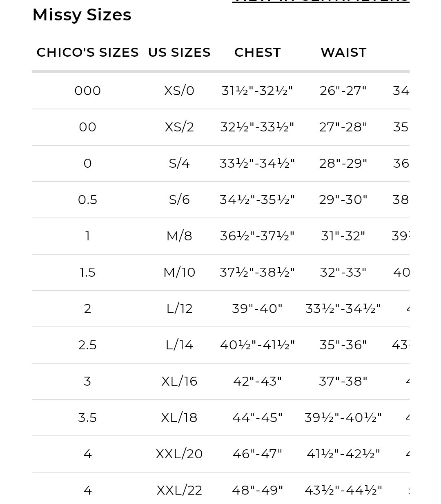The height and width of the screenshot is (504, 441).
Task: Select waist measurement 39½"-40½"
Action: [343, 417]
